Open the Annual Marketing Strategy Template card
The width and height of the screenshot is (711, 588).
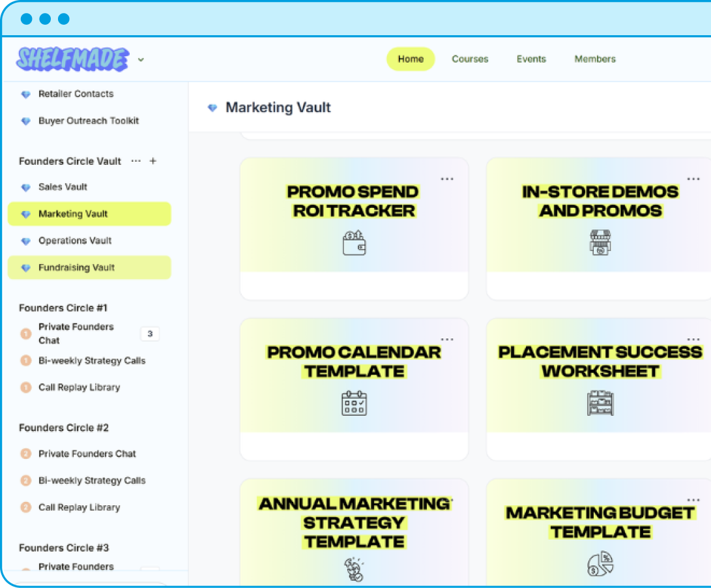click(354, 522)
